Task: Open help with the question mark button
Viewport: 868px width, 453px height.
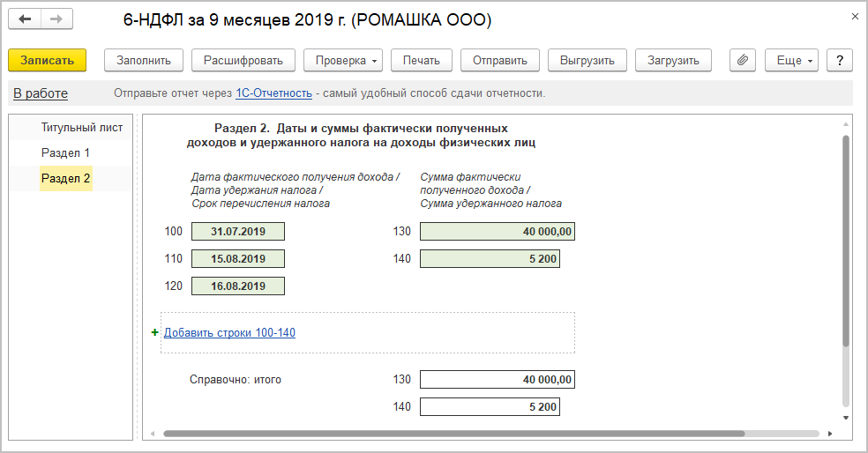Action: click(x=840, y=60)
